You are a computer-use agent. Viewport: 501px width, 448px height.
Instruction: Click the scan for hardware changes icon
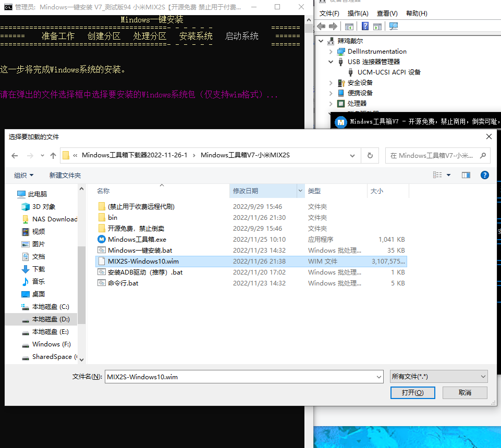pos(394,26)
